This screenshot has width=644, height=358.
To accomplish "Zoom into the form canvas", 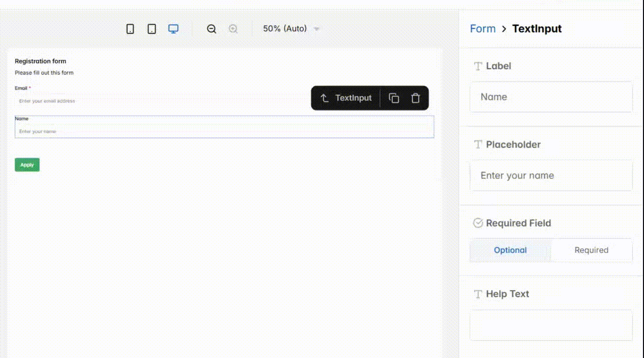I will click(233, 29).
